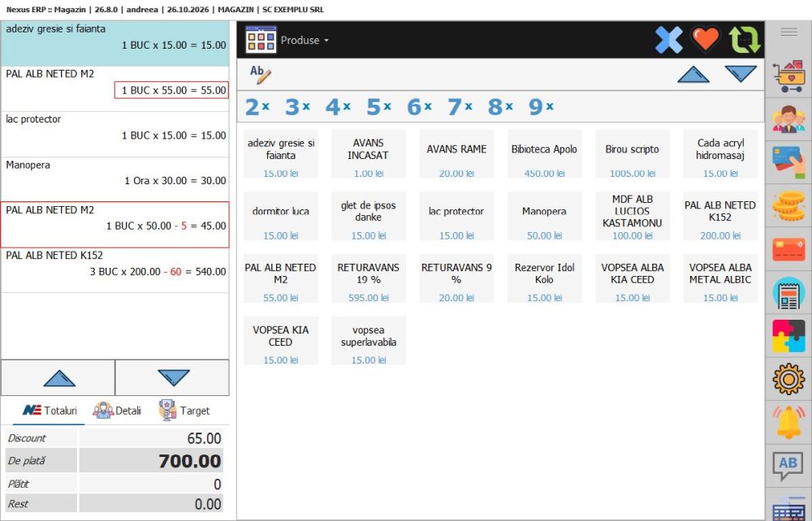
Task: Click receipt list up arrow button
Action: coord(58,377)
